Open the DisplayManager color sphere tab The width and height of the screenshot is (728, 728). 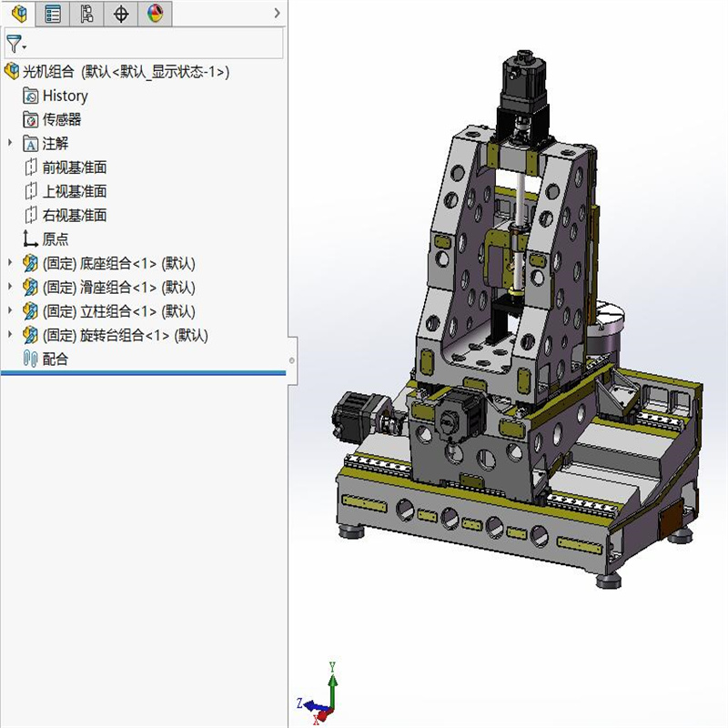(155, 14)
